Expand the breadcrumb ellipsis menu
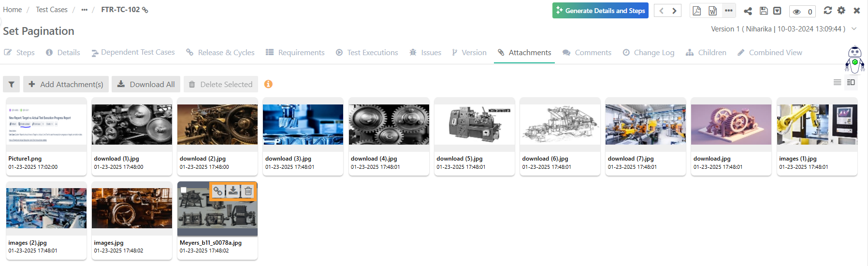The image size is (868, 266). coord(85,10)
